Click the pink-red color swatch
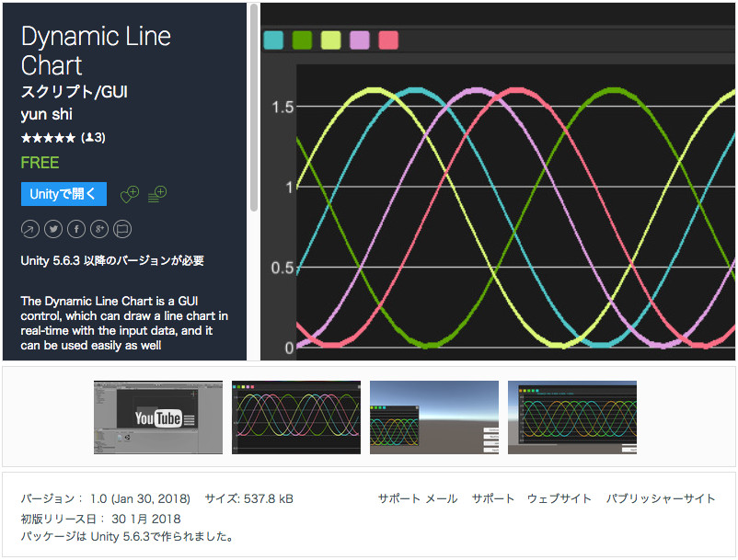 388,40
